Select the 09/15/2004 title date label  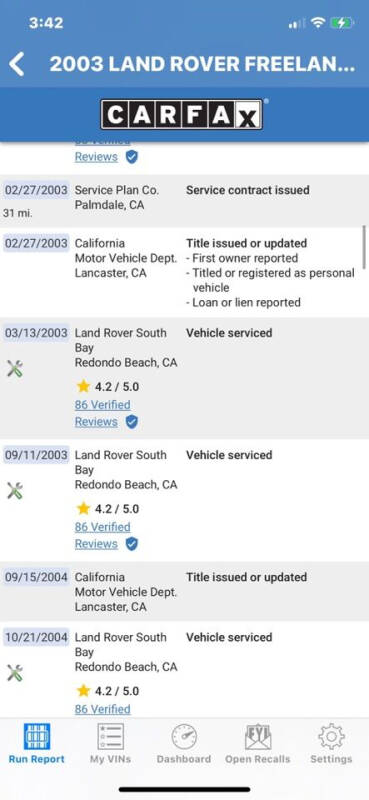[x=36, y=577]
